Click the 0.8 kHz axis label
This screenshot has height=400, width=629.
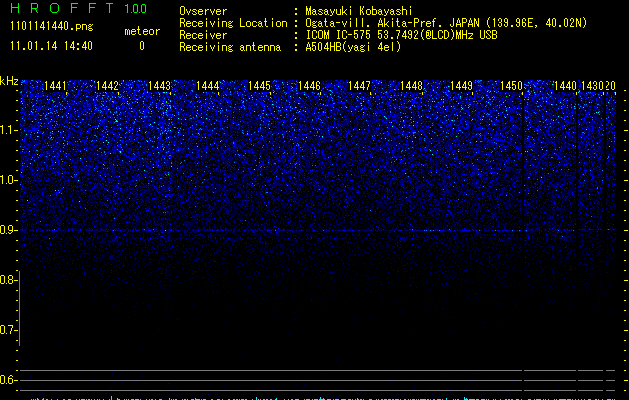point(8,280)
